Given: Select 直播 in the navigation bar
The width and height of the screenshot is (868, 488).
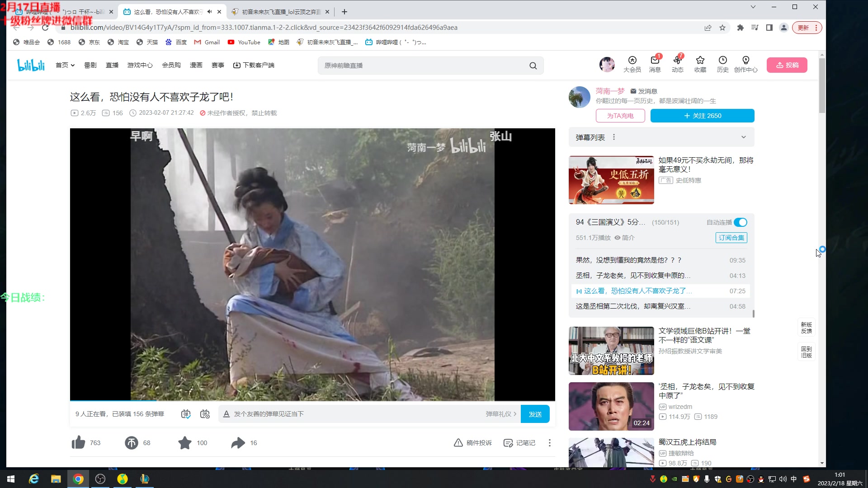Looking at the screenshot, I should (x=112, y=65).
